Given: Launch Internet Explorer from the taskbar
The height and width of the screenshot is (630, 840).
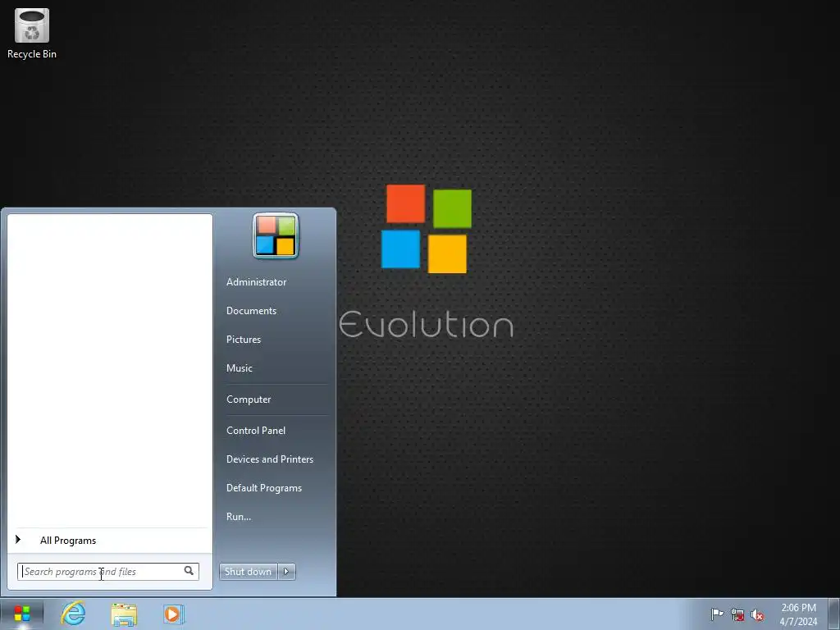Looking at the screenshot, I should [73, 614].
